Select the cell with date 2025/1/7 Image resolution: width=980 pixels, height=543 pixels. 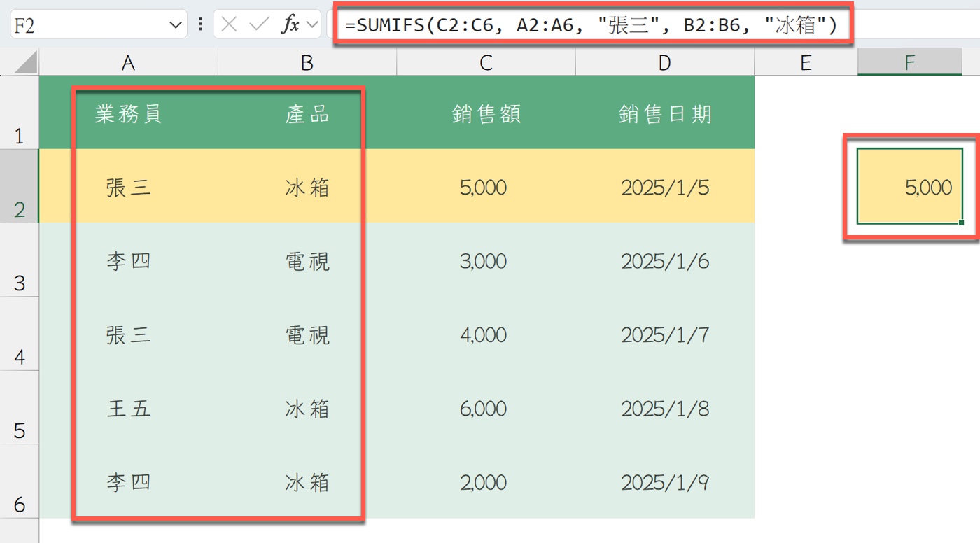tap(664, 335)
